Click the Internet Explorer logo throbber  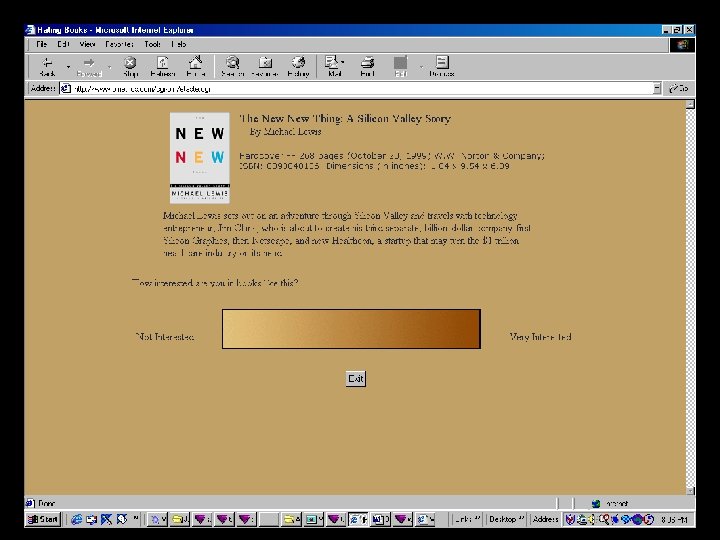682,45
